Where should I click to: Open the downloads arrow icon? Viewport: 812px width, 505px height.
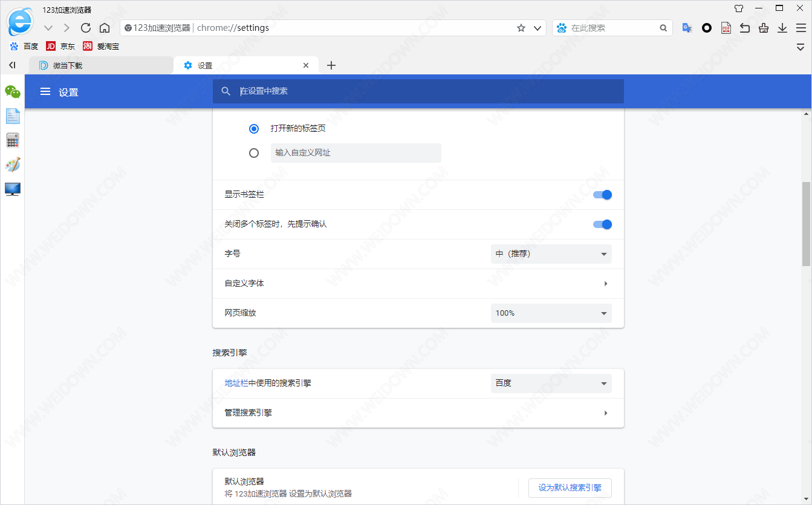pyautogui.click(x=782, y=28)
